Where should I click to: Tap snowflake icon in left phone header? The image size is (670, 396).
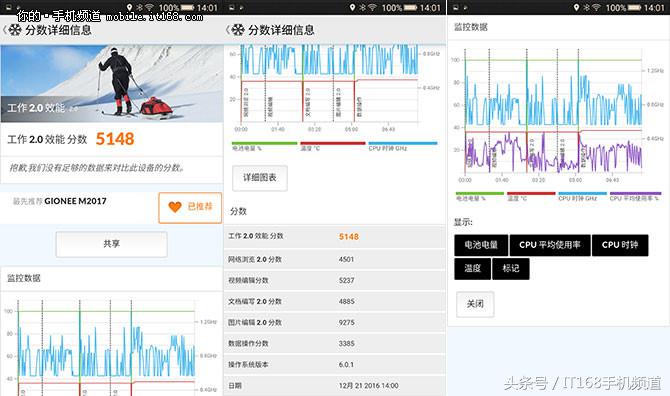[x=15, y=30]
